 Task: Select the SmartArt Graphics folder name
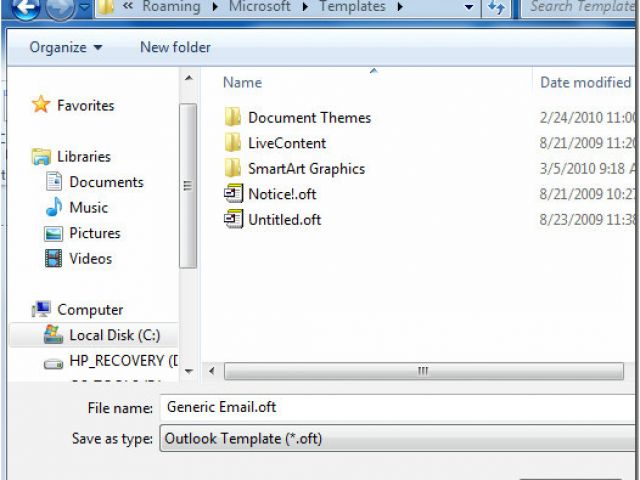[x=307, y=169]
